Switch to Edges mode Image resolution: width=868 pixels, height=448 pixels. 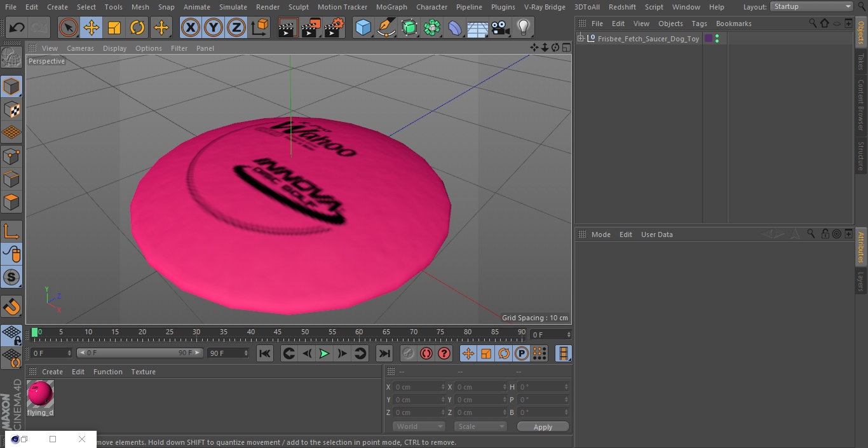[x=11, y=179]
